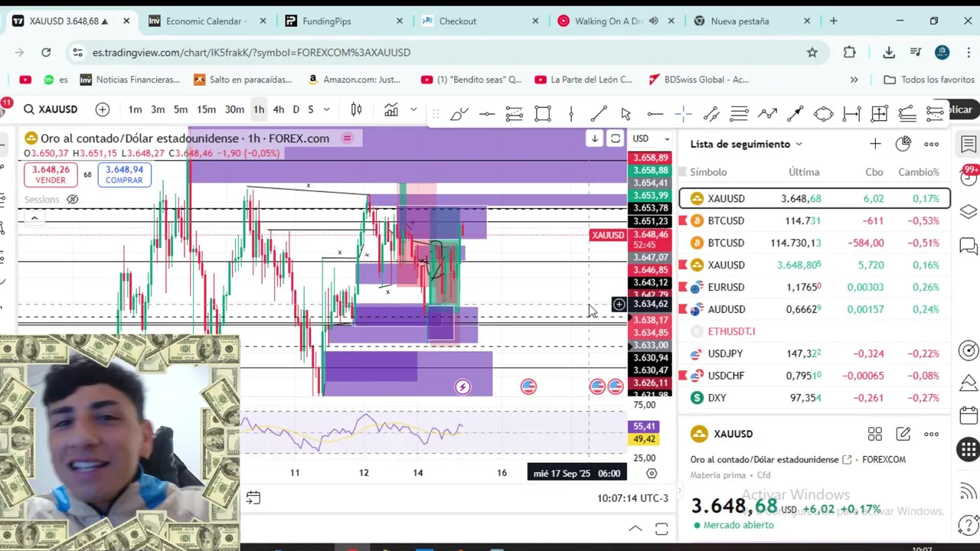
Task: Open the chats sidebar icon
Action: [x=969, y=246]
